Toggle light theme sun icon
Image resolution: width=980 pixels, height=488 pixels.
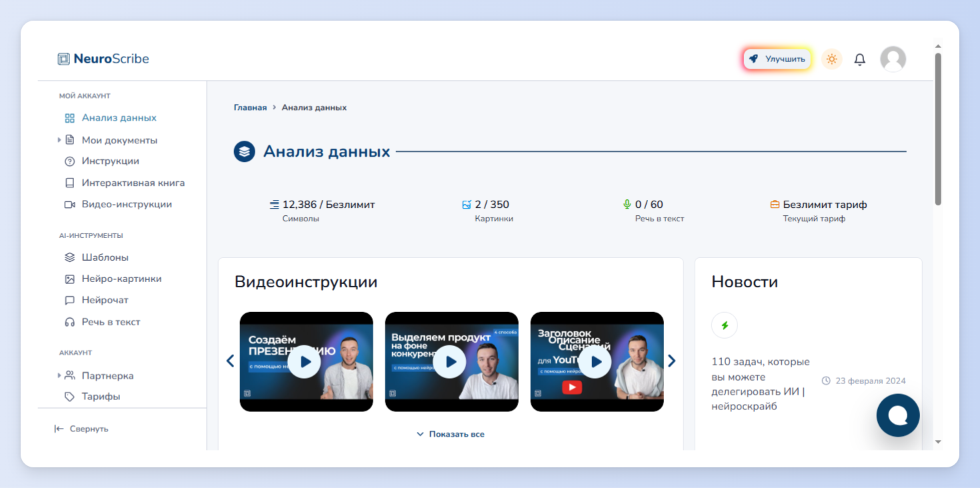point(831,59)
